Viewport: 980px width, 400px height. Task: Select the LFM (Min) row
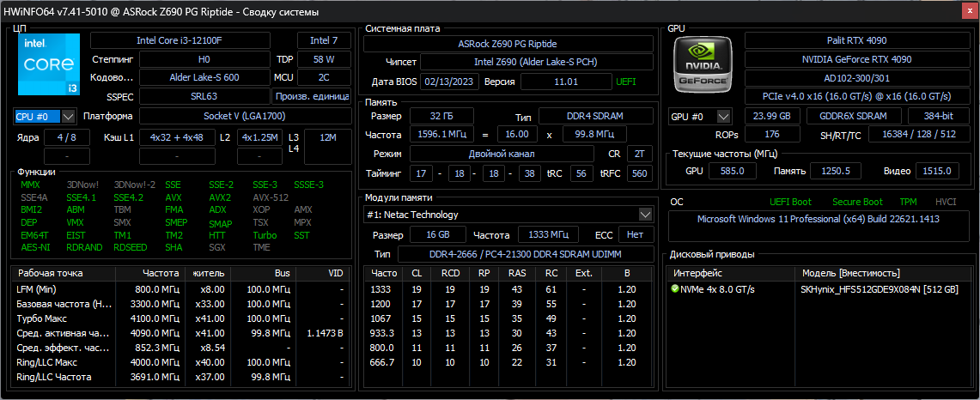181,289
